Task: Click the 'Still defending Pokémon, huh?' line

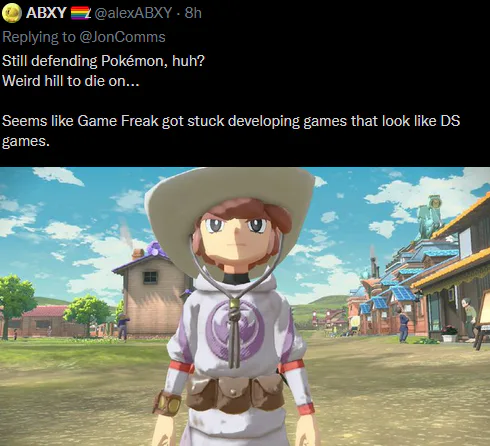Action: coord(103,61)
